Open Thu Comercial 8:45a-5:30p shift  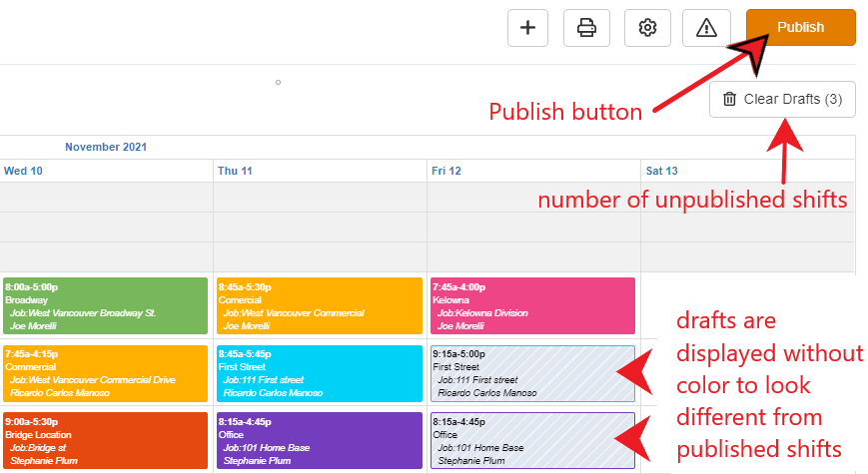point(320,306)
